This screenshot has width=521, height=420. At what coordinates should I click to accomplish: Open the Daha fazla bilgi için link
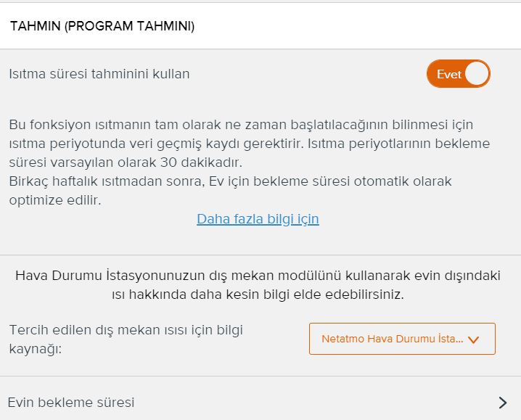(258, 219)
